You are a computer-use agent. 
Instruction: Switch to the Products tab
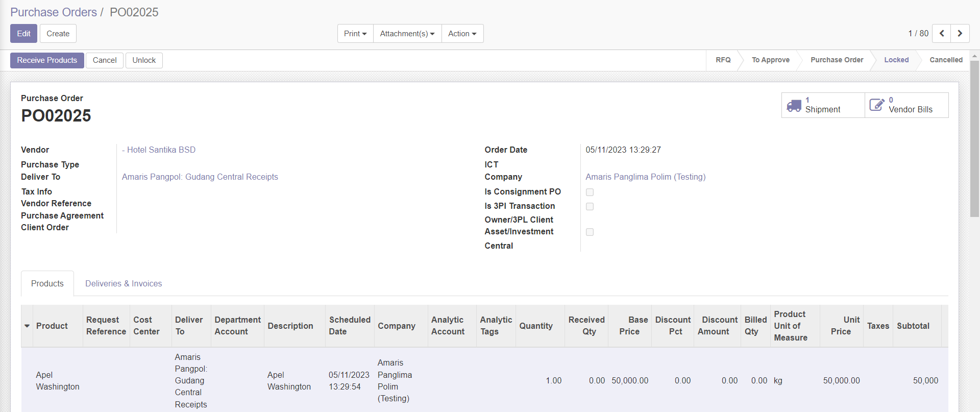47,283
